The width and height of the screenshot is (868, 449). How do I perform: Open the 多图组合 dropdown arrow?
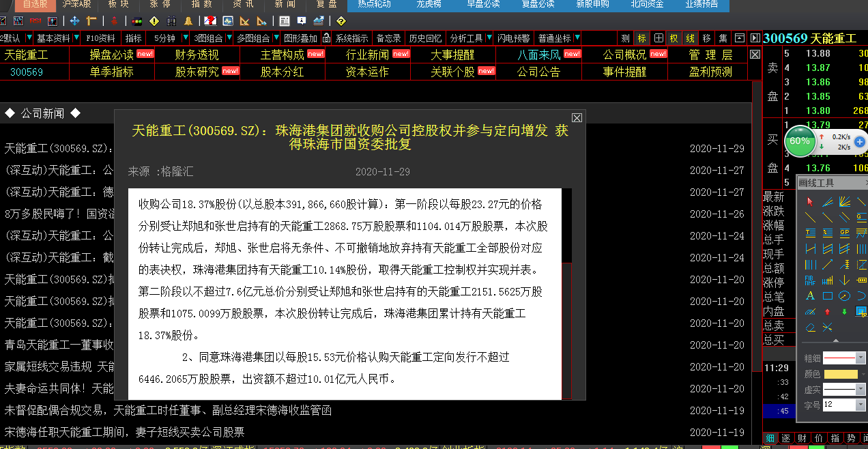point(275,38)
